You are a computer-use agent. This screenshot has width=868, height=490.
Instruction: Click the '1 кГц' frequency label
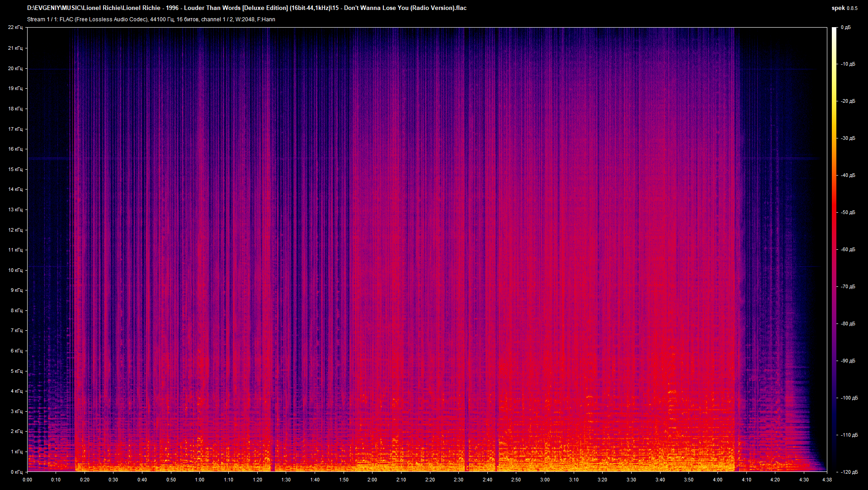pos(17,452)
